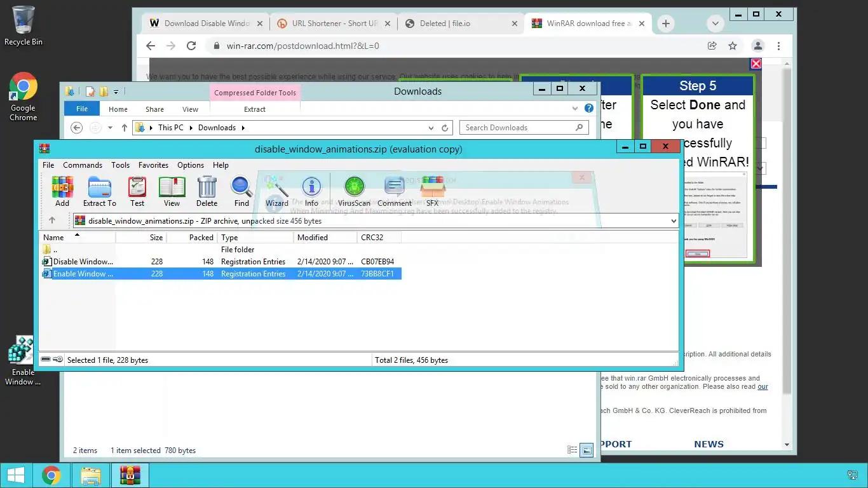
Task: Open the Windows Start button
Action: click(16, 475)
